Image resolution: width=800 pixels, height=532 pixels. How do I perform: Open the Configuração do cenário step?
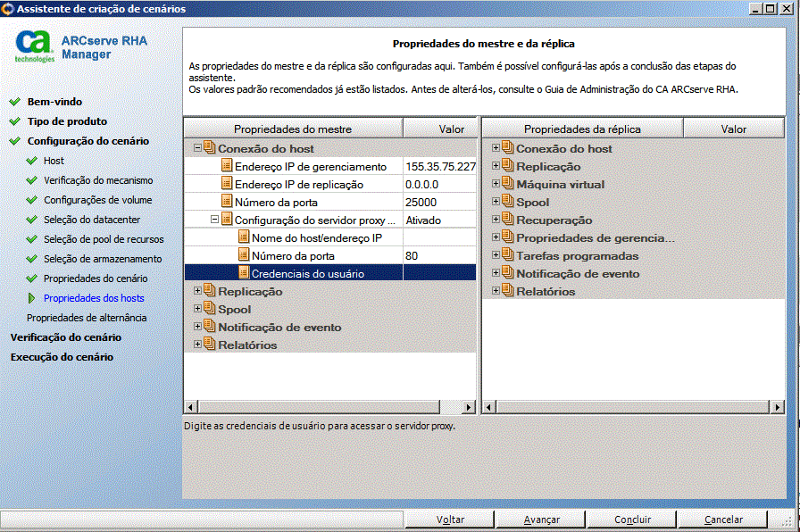[88, 141]
